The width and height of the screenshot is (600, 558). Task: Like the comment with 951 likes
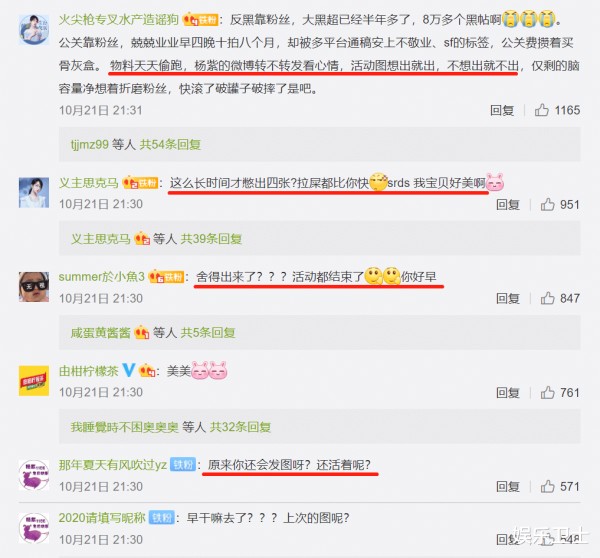click(548, 204)
